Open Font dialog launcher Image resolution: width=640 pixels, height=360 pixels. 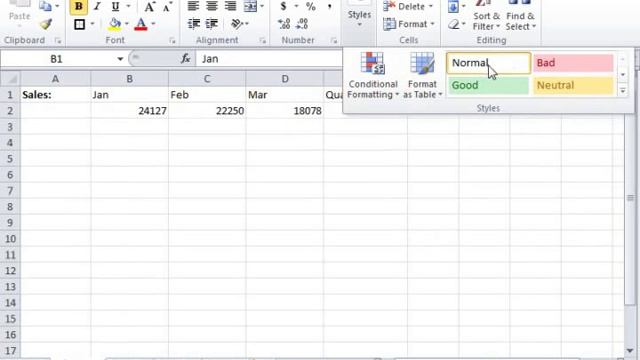172,40
